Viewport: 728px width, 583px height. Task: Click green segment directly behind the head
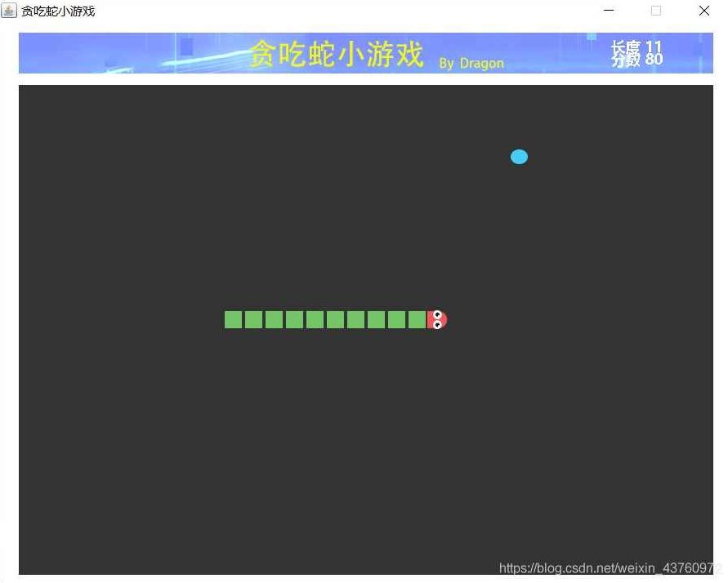click(x=417, y=320)
